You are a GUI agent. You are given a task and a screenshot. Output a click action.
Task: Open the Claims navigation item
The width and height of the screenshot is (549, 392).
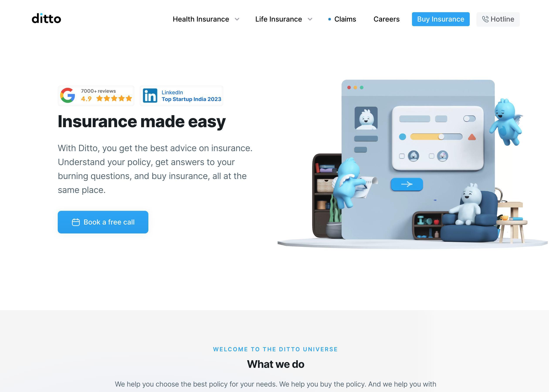pos(345,19)
